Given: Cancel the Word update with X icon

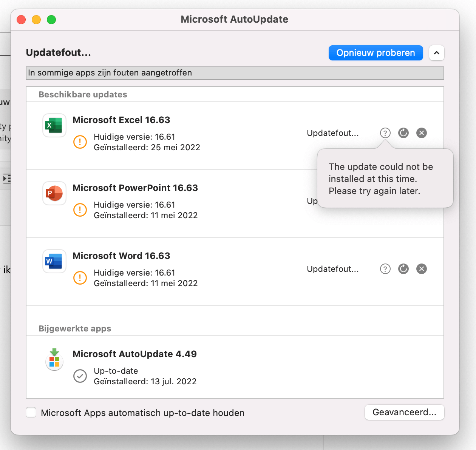Looking at the screenshot, I should tap(422, 269).
